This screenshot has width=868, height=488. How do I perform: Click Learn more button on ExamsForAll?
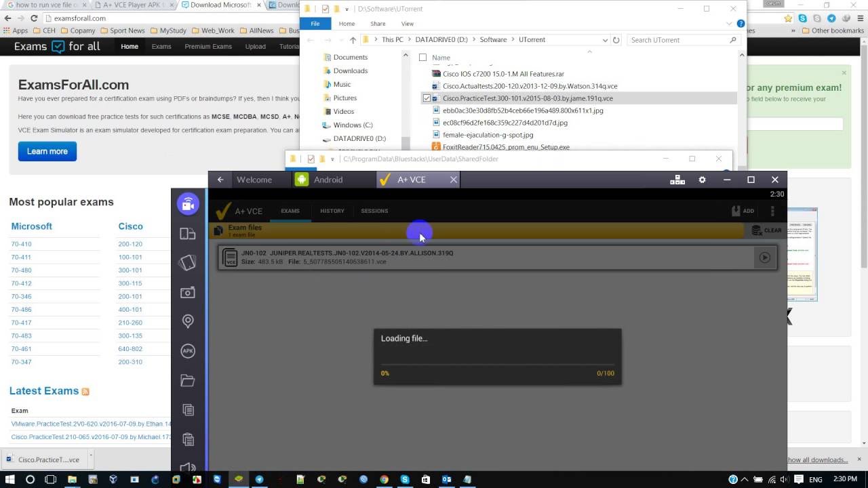click(x=47, y=151)
